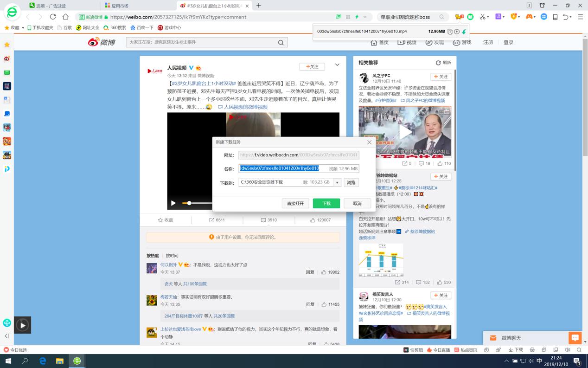Image resolution: width=588 pixels, height=368 pixels.
Task: Click the 浏览 browse button
Action: [351, 182]
